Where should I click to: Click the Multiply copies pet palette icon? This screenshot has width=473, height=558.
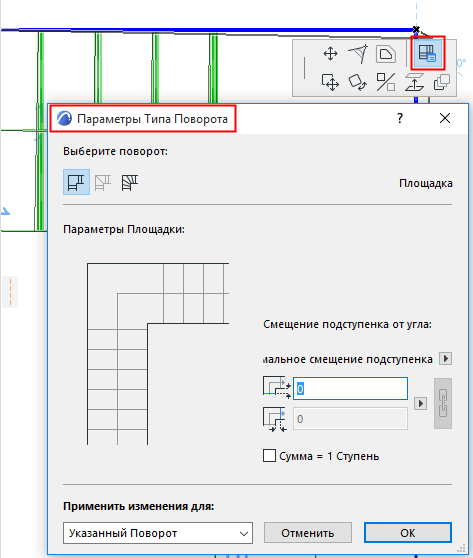[442, 82]
